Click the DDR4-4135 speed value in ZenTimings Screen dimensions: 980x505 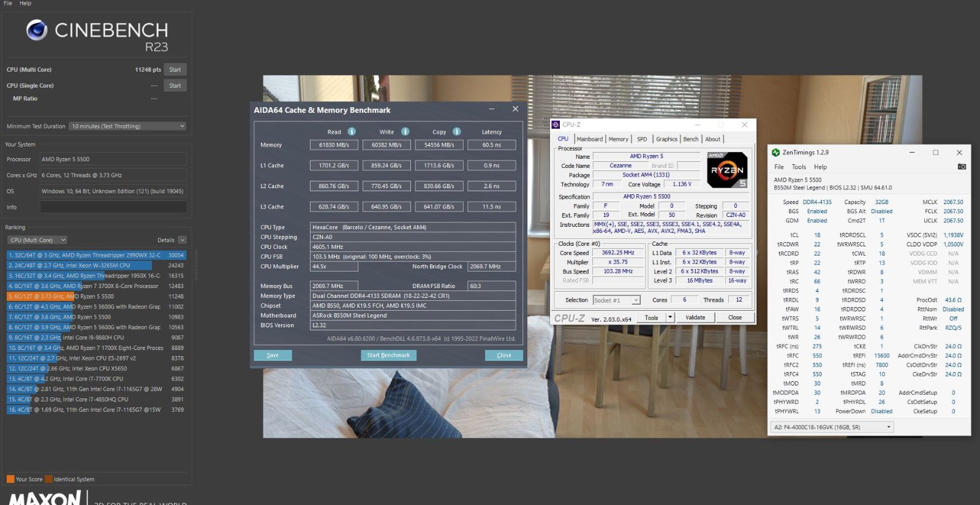point(817,202)
